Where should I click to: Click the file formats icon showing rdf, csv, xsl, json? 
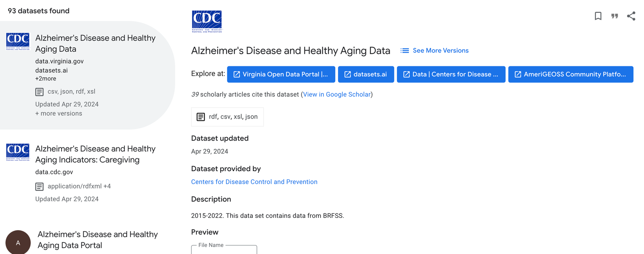[x=201, y=117]
